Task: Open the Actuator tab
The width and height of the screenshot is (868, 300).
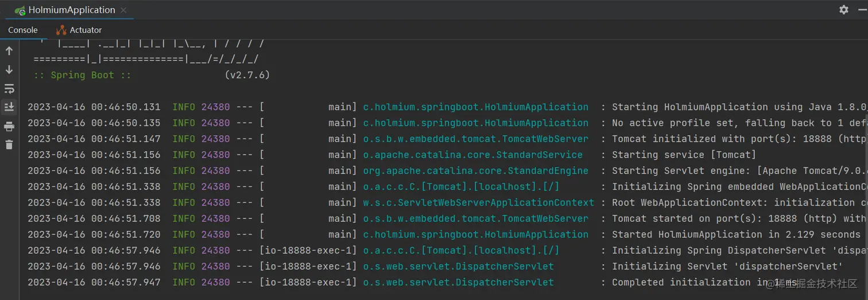Action: pos(85,30)
